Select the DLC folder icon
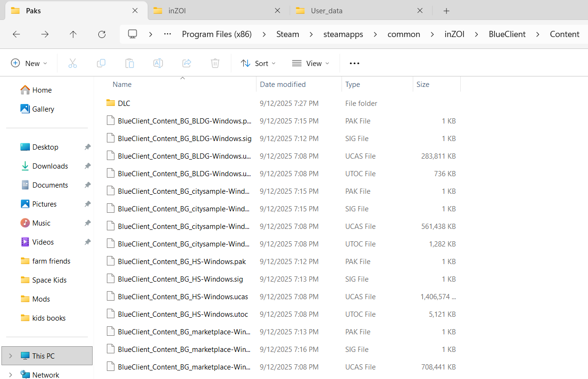Image resolution: width=588 pixels, height=379 pixels. [x=111, y=103]
